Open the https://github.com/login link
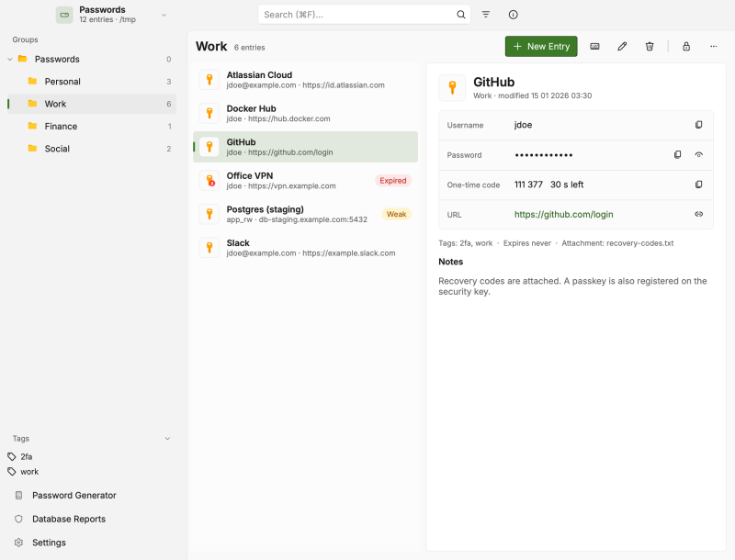This screenshot has height=560, width=735. pyautogui.click(x=563, y=215)
